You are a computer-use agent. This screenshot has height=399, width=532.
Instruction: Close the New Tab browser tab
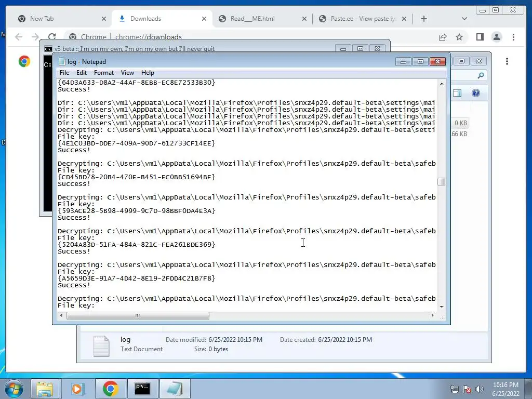tap(104, 19)
